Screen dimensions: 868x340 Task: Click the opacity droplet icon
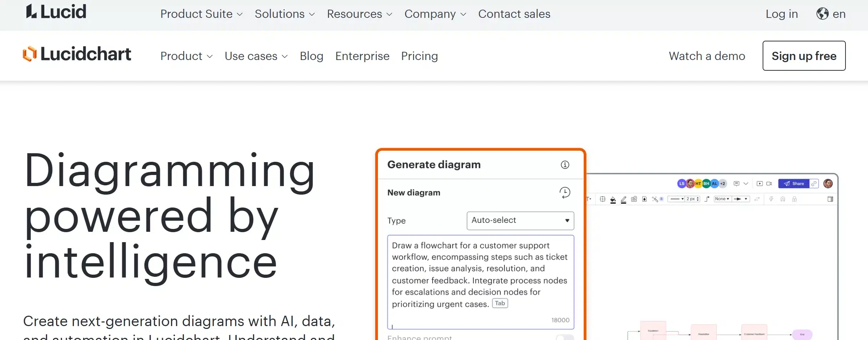point(644,199)
